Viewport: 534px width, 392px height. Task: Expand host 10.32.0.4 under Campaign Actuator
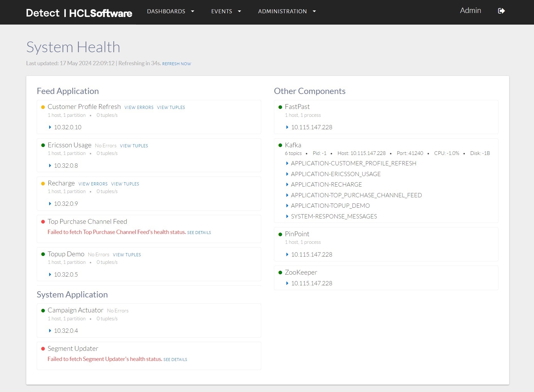(x=50, y=331)
